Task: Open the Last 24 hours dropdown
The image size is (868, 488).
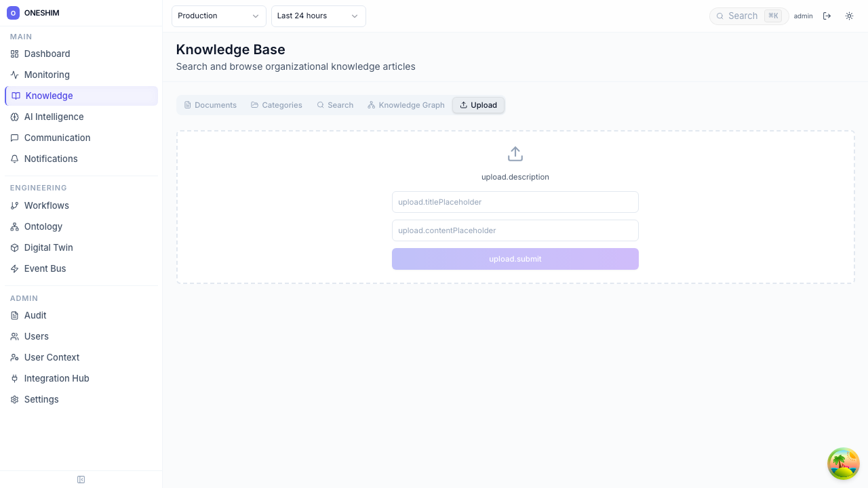Action: pyautogui.click(x=318, y=16)
